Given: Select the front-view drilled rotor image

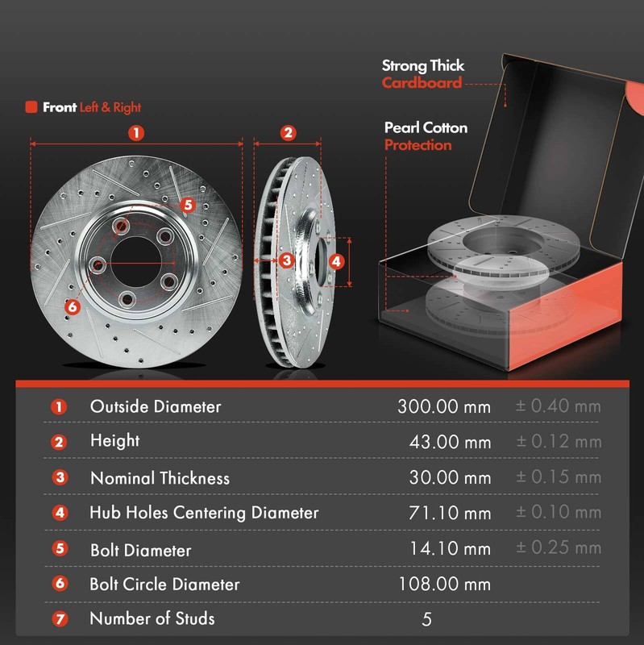Looking at the screenshot, I should [136, 261].
